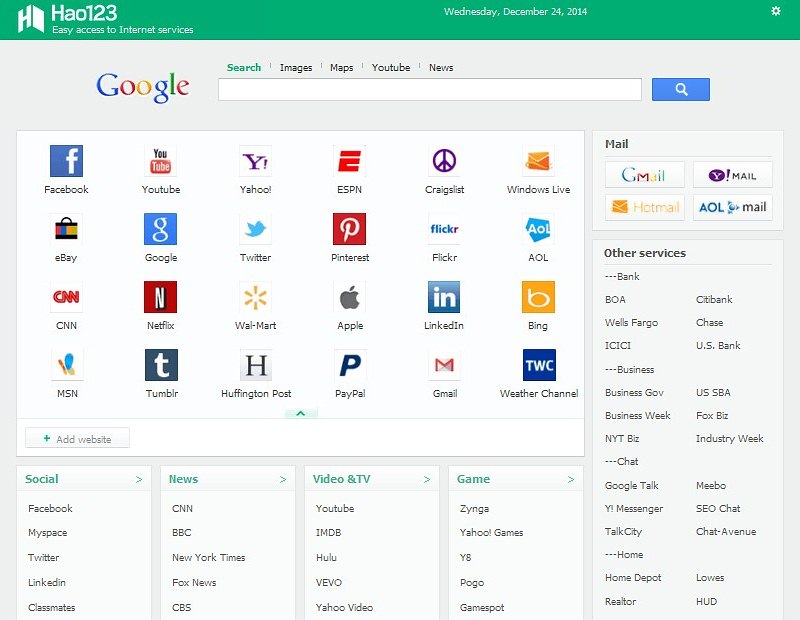The width and height of the screenshot is (800, 620).
Task: Switch to the Maps search tab
Action: [341, 67]
